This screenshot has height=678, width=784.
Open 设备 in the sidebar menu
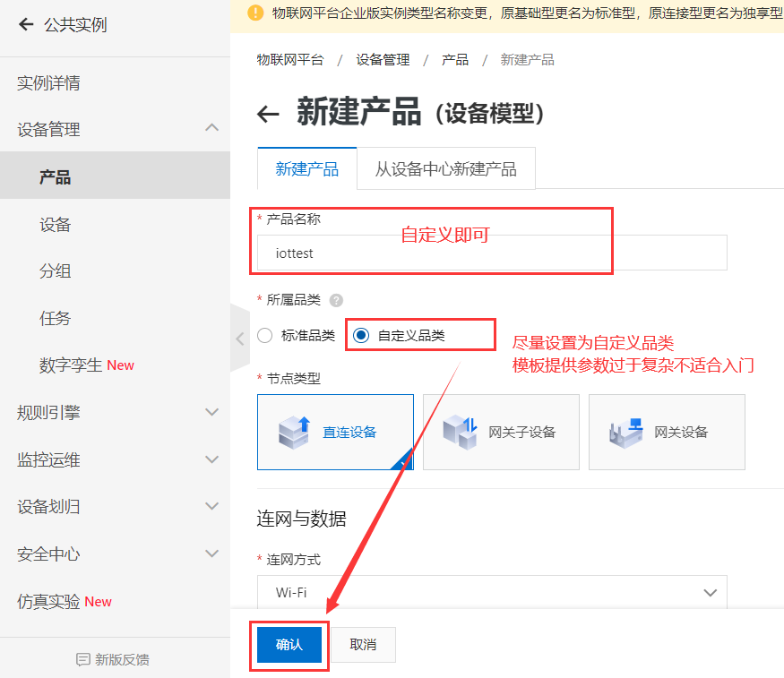tap(56, 225)
